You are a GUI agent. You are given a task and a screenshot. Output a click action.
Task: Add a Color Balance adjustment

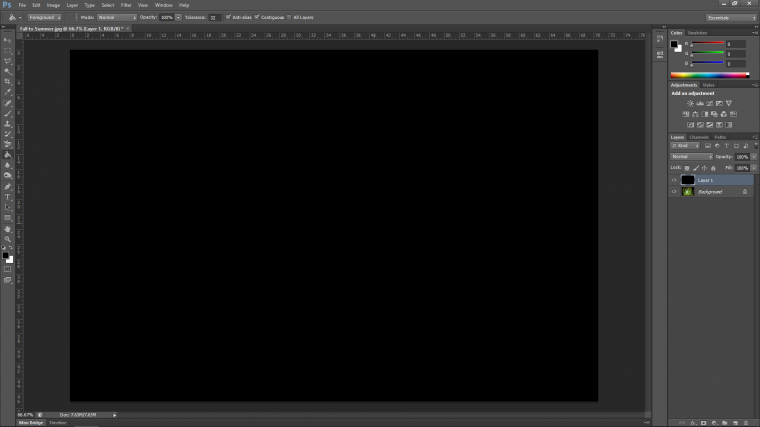point(695,114)
